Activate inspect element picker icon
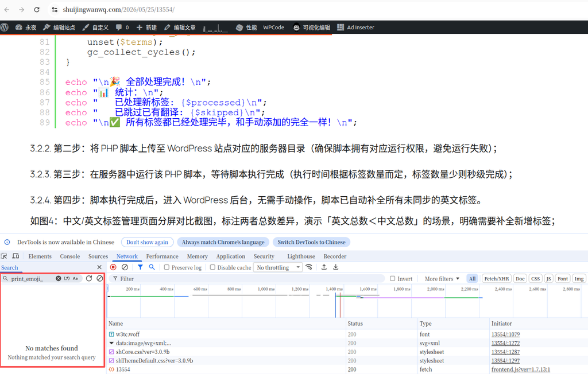 click(4, 256)
